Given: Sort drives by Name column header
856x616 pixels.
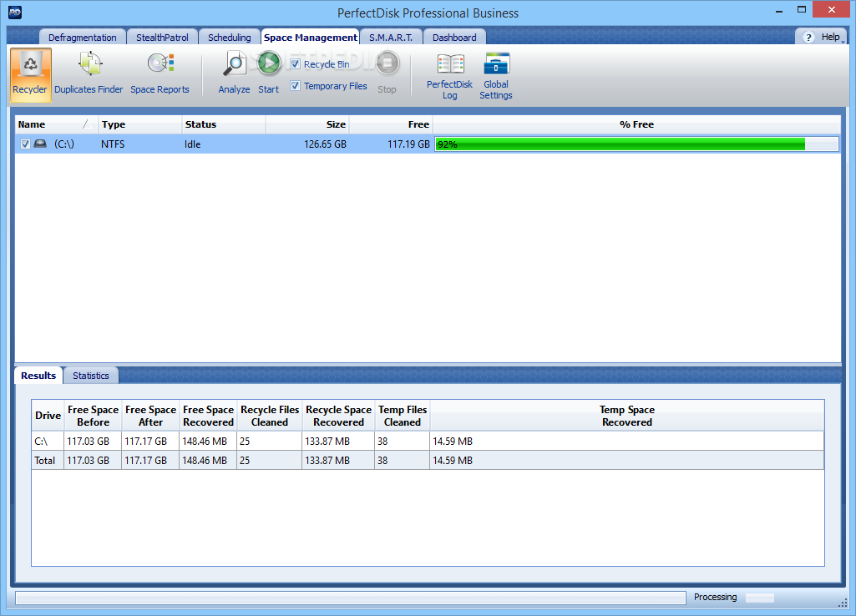Looking at the screenshot, I should (x=56, y=124).
